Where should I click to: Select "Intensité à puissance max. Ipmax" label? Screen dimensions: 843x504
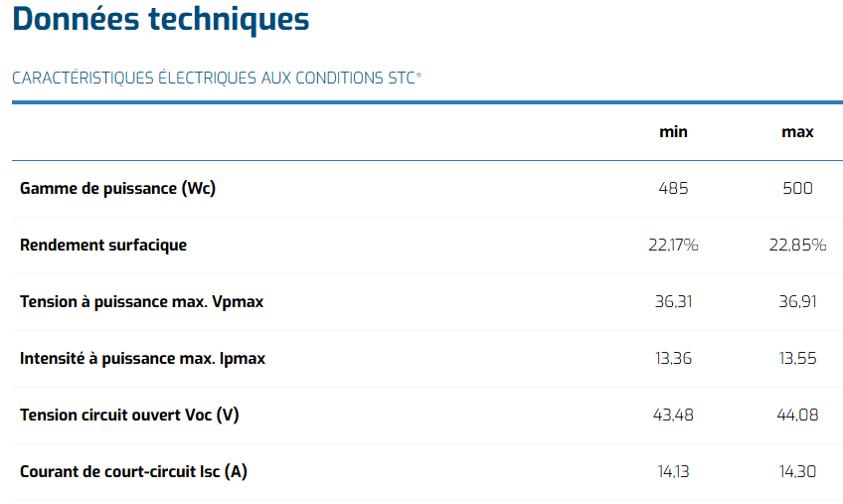pos(142,358)
